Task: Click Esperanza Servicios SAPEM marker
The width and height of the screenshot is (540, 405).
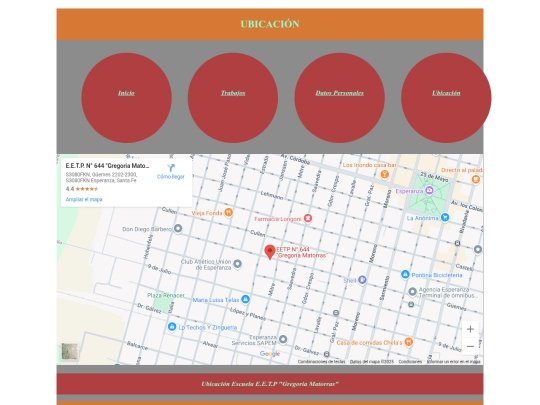Action: pos(283,339)
